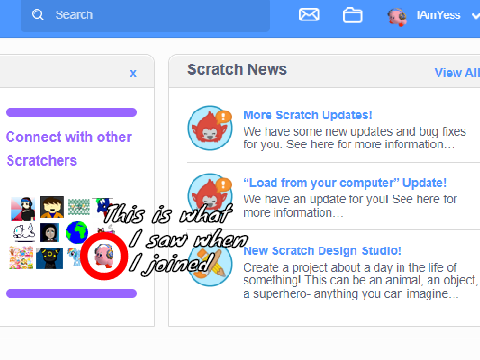The image size is (480, 360).
Task: Open "Load from your computer" Update! article
Action: tap(345, 183)
